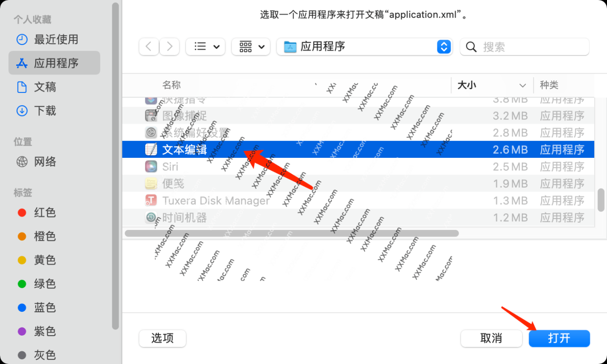Viewport: 607px width, 364px height.
Task: Click the 便笺 stickies icon
Action: point(151,183)
